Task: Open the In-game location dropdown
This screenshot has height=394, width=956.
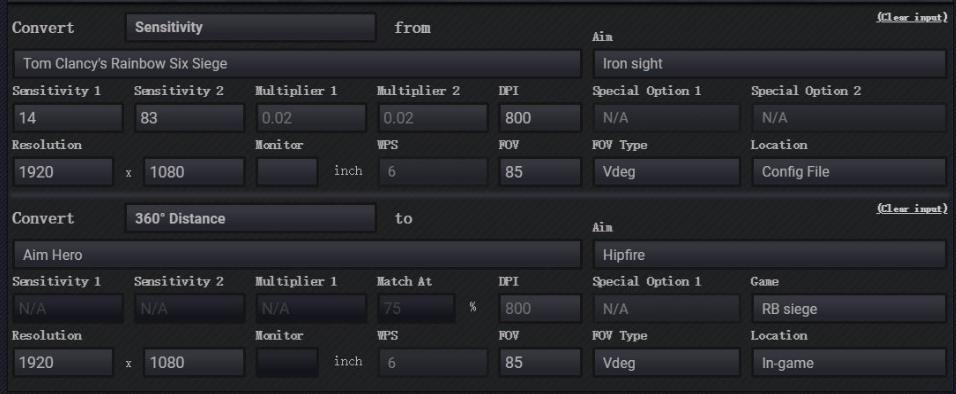Action: pos(849,363)
